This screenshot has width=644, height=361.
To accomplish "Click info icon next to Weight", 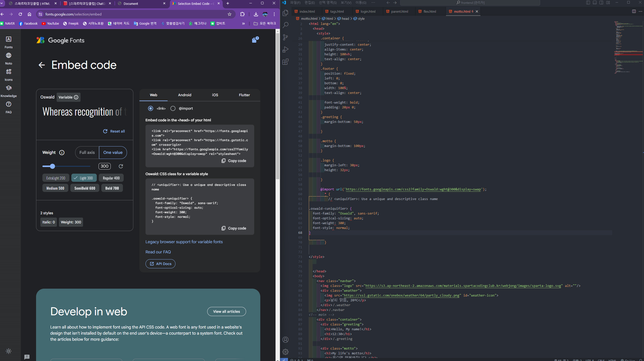I will click(x=62, y=153).
